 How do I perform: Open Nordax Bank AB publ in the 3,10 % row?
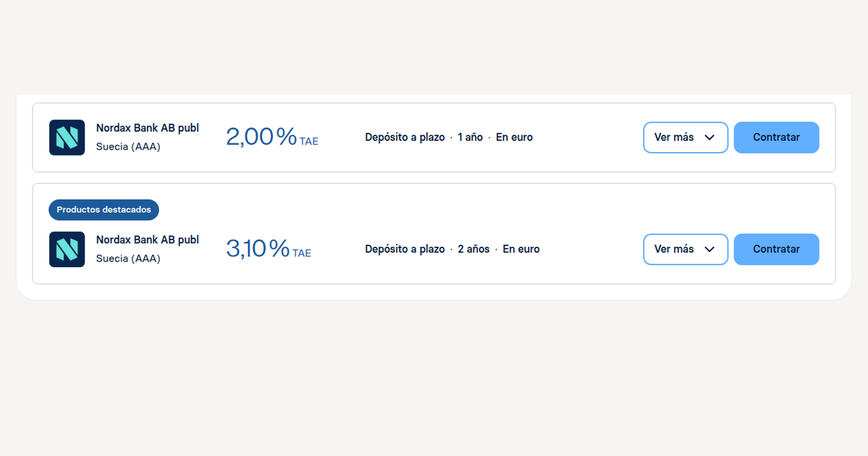point(148,240)
